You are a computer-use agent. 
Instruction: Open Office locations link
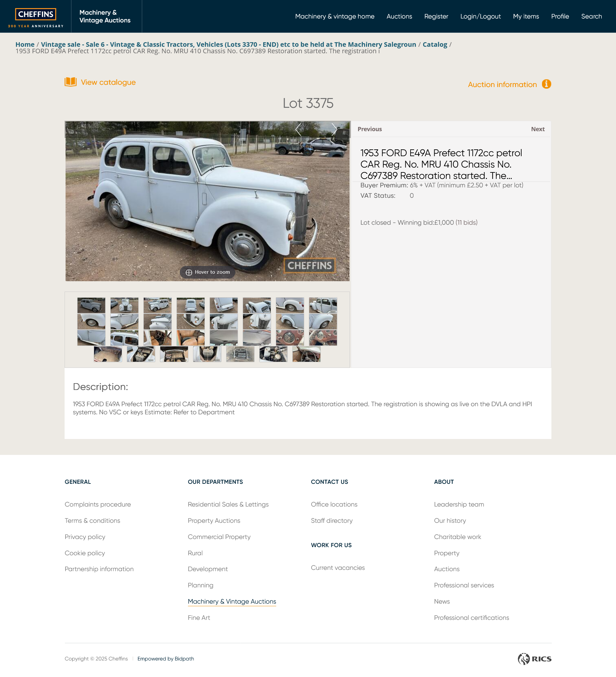(x=334, y=504)
